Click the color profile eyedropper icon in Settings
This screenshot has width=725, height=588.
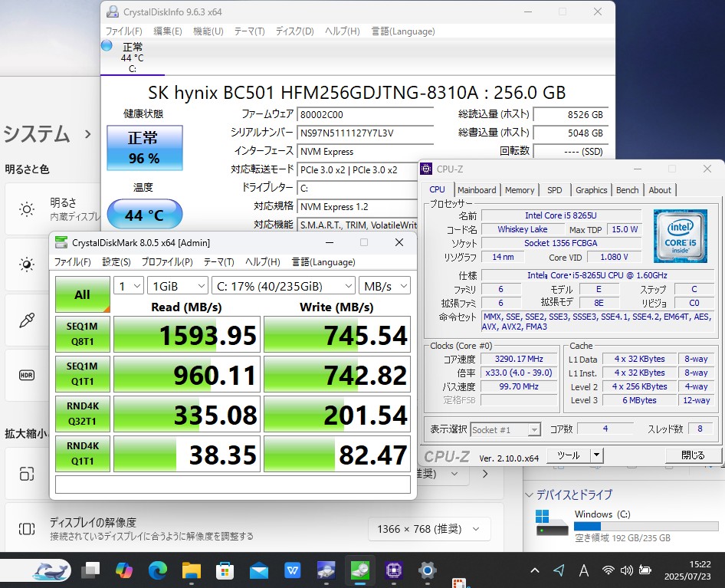27,320
